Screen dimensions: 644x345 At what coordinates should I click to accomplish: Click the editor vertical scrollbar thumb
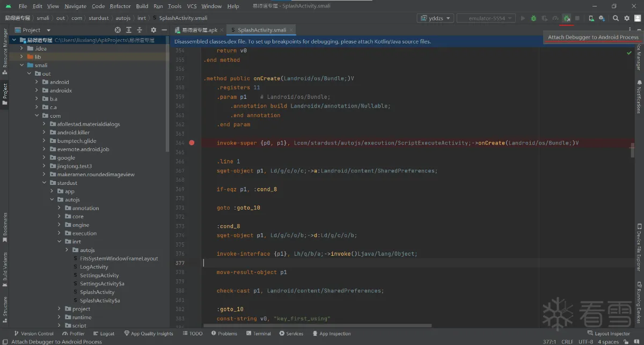632,150
